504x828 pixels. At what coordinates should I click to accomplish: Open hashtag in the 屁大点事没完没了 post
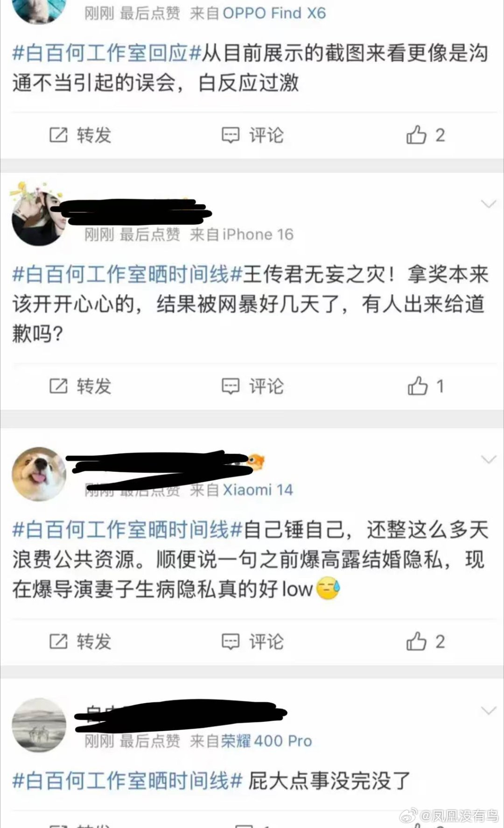127,780
